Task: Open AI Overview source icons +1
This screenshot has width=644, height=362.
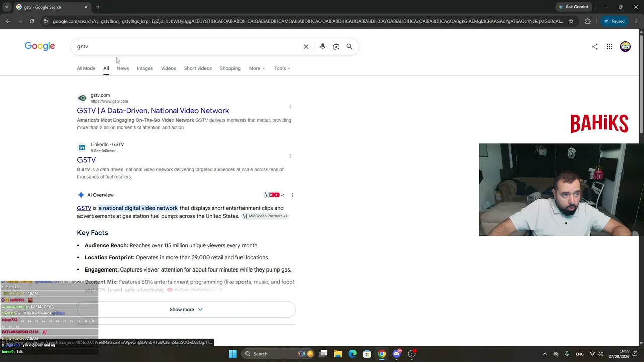Action: click(x=274, y=195)
